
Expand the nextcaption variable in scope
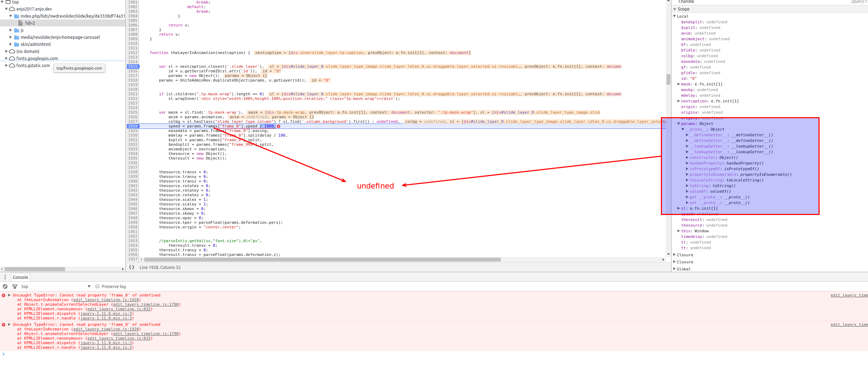679,101
